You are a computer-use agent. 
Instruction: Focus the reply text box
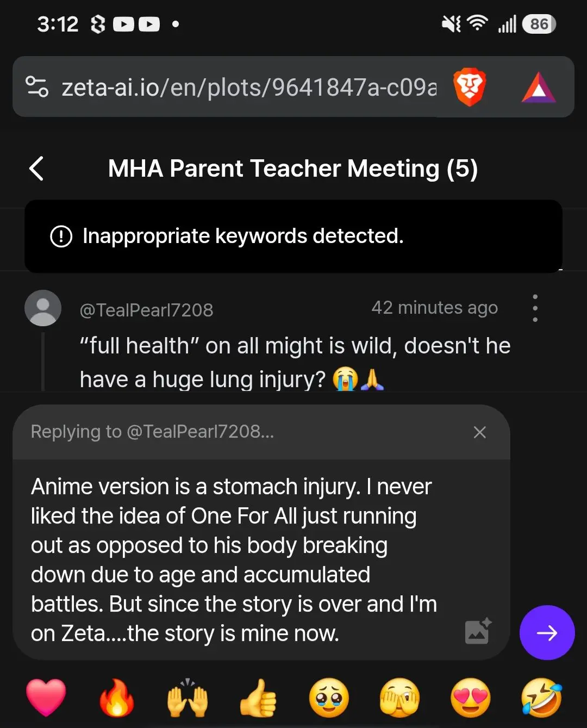[239, 560]
